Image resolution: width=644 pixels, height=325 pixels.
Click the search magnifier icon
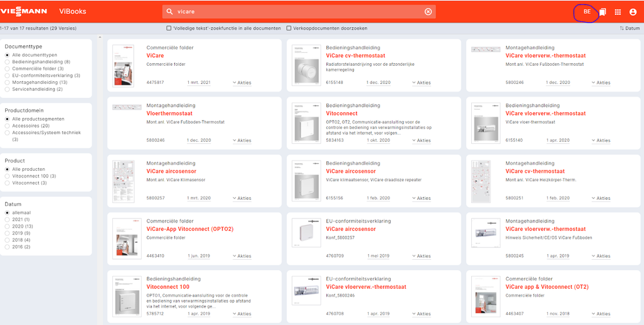(170, 12)
